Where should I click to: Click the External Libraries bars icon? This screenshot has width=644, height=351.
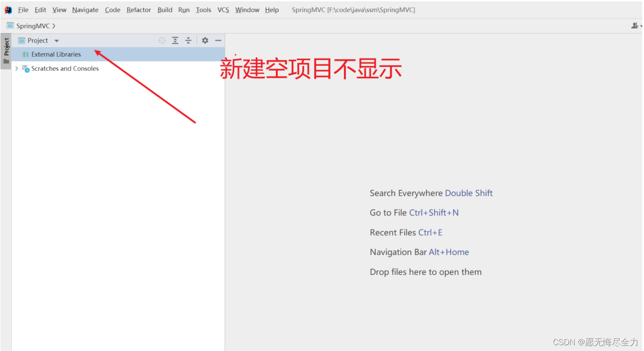pos(25,54)
